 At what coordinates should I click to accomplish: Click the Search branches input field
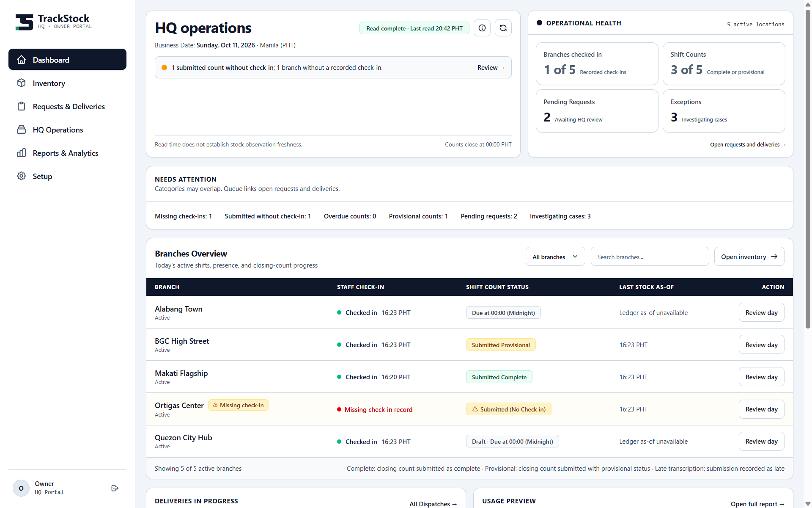(x=650, y=257)
